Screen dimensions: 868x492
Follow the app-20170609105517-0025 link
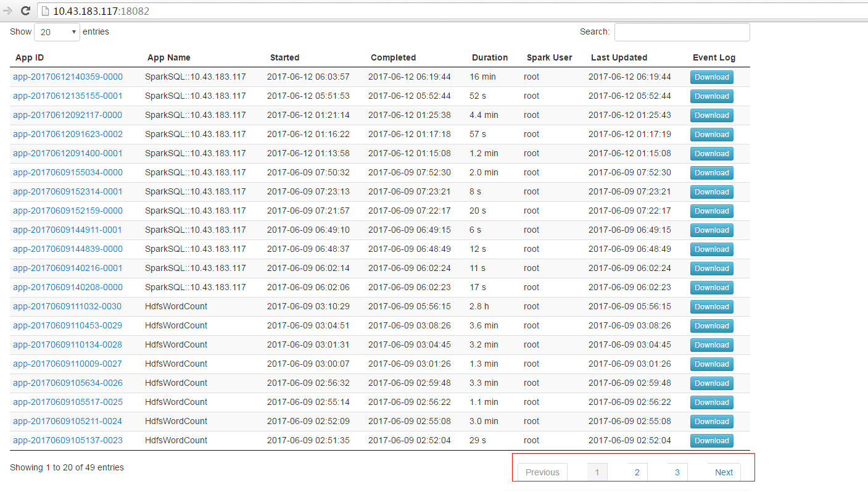(68, 402)
